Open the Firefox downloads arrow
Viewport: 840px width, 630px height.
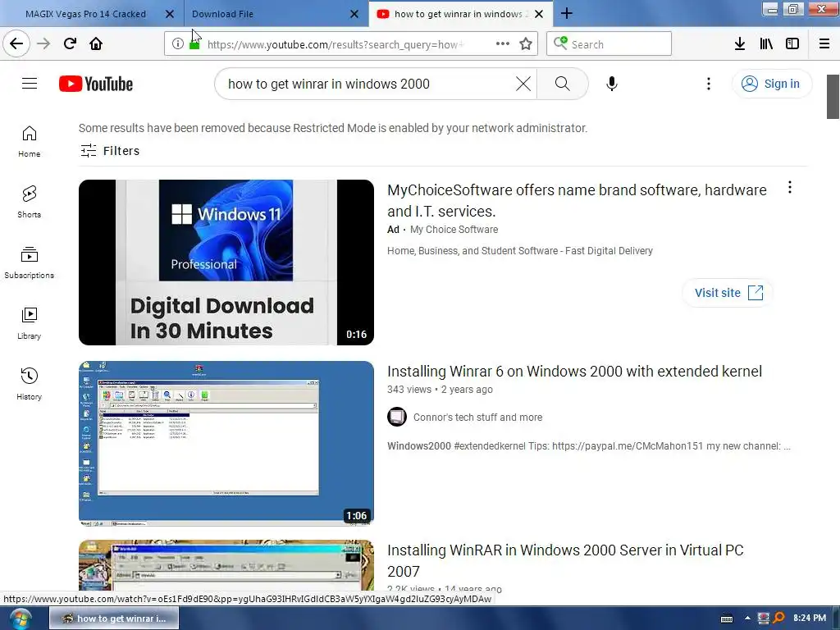(x=740, y=44)
